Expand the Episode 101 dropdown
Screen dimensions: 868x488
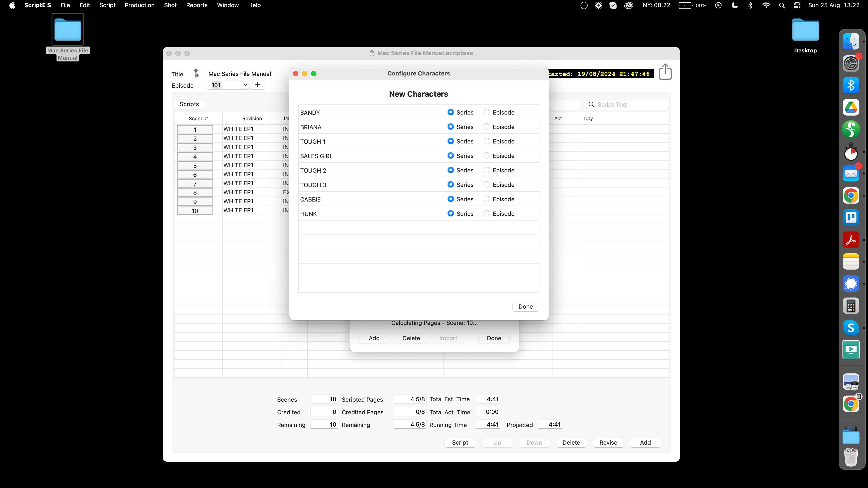(x=245, y=85)
